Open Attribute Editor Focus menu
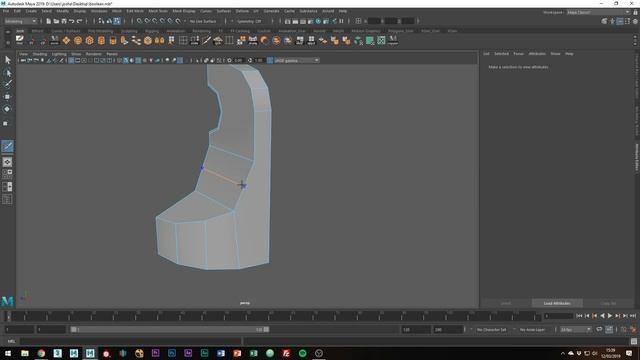The image size is (640, 360). 518,54
